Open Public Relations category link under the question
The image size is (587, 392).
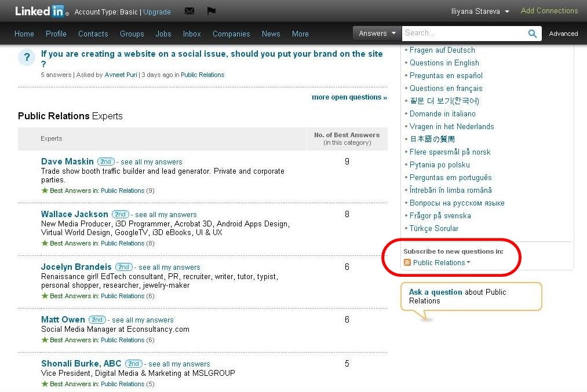point(203,75)
